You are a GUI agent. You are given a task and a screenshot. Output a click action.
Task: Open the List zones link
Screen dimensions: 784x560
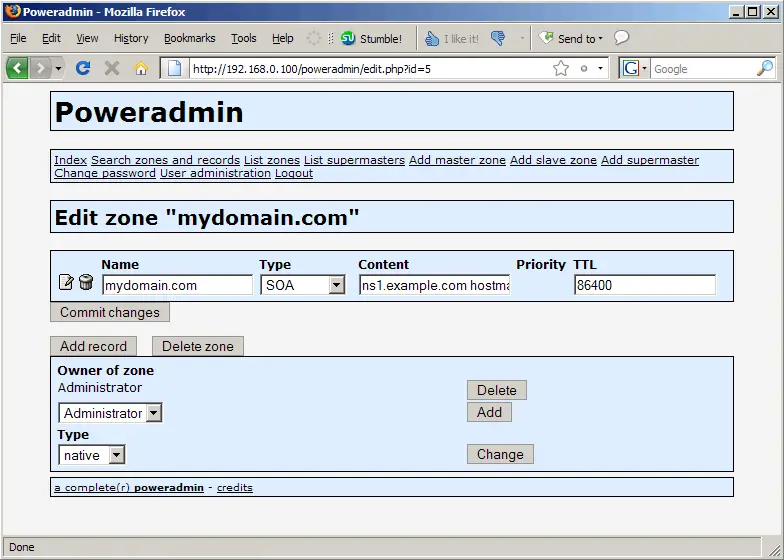[x=272, y=160]
